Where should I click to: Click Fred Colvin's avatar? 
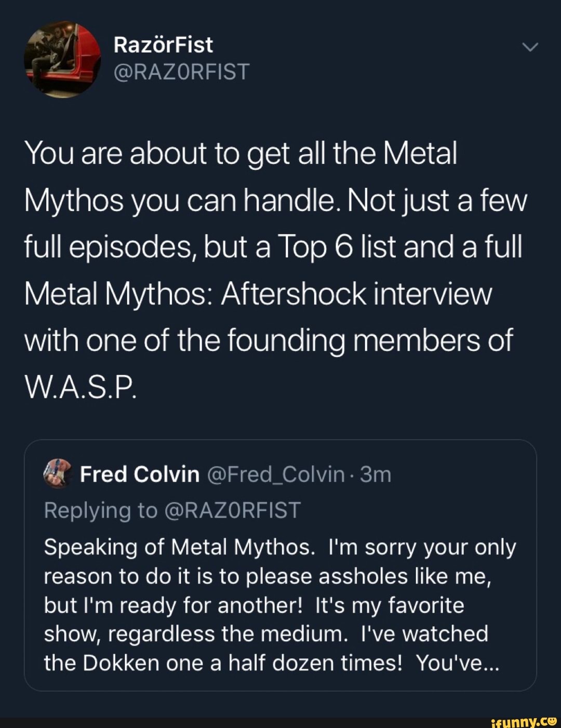point(58,473)
